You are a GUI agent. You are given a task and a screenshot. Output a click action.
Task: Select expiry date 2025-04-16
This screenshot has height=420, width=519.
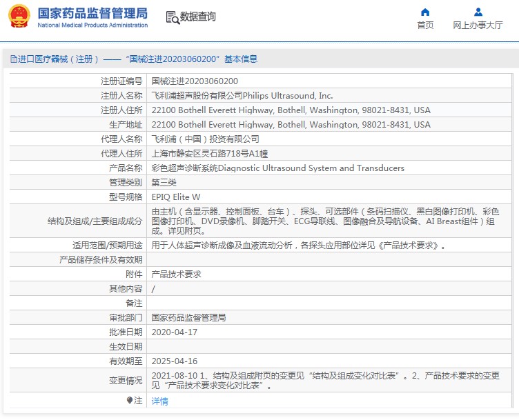[175, 361]
